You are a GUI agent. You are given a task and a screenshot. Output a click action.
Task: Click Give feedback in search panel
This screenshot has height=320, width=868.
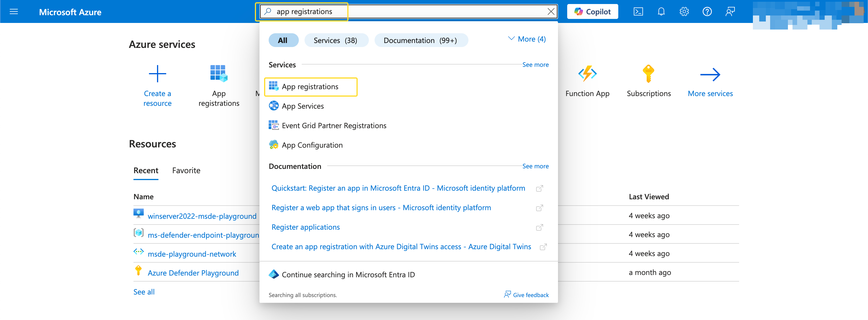[x=526, y=295]
